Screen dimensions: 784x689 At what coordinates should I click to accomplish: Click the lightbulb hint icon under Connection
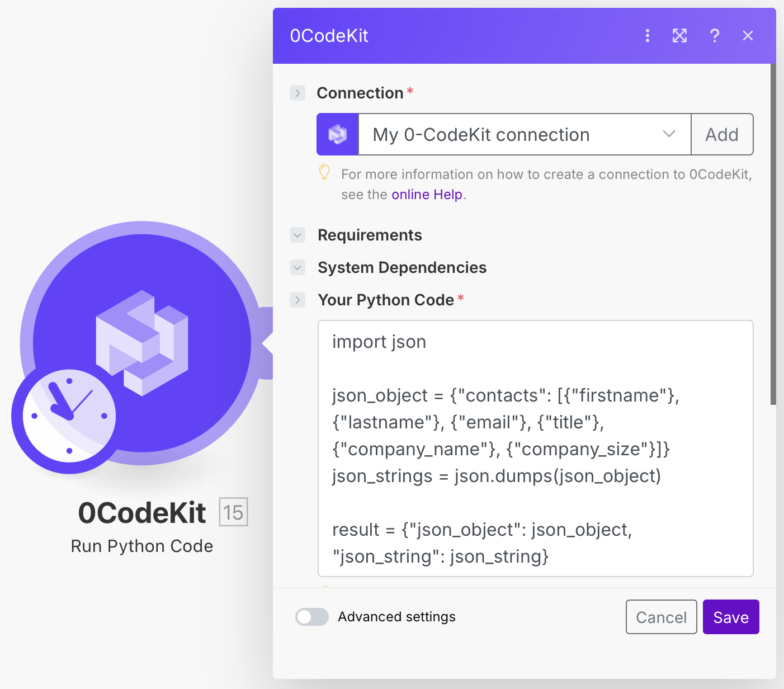pyautogui.click(x=324, y=172)
